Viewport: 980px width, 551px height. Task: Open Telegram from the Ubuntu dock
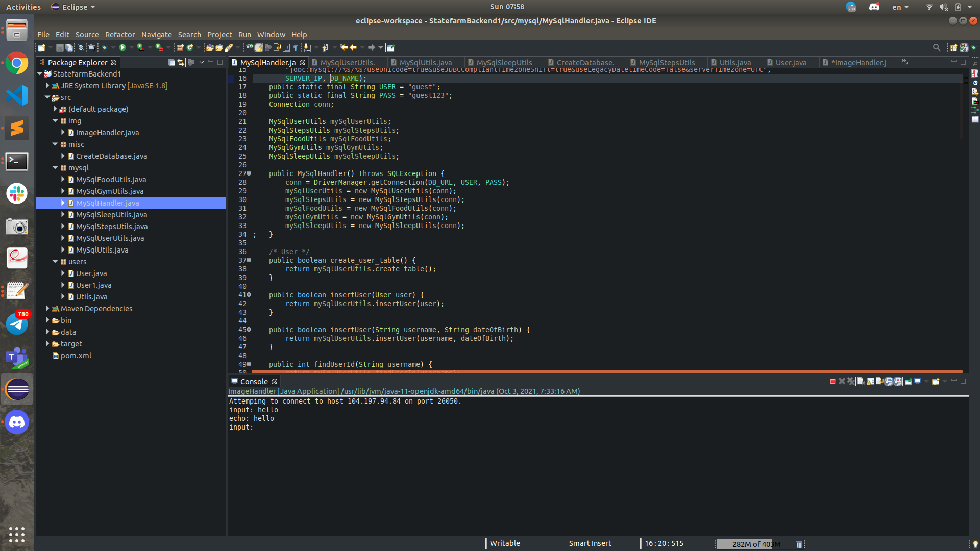[17, 324]
